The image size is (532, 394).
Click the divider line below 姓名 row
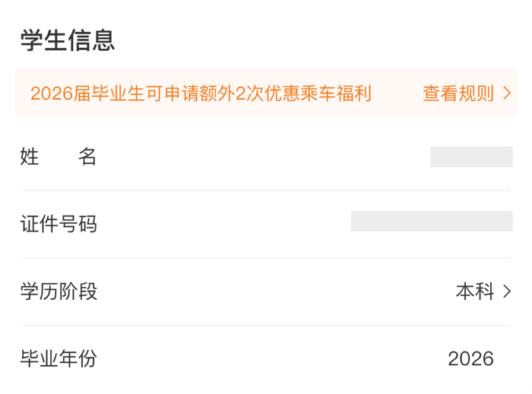pos(266,191)
